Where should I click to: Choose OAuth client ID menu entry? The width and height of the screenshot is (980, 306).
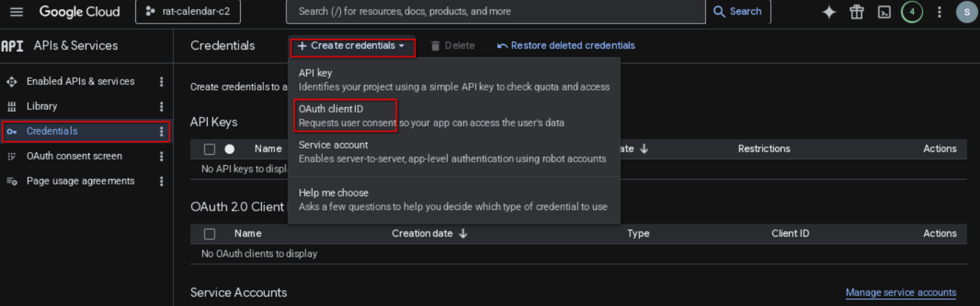coord(454,115)
